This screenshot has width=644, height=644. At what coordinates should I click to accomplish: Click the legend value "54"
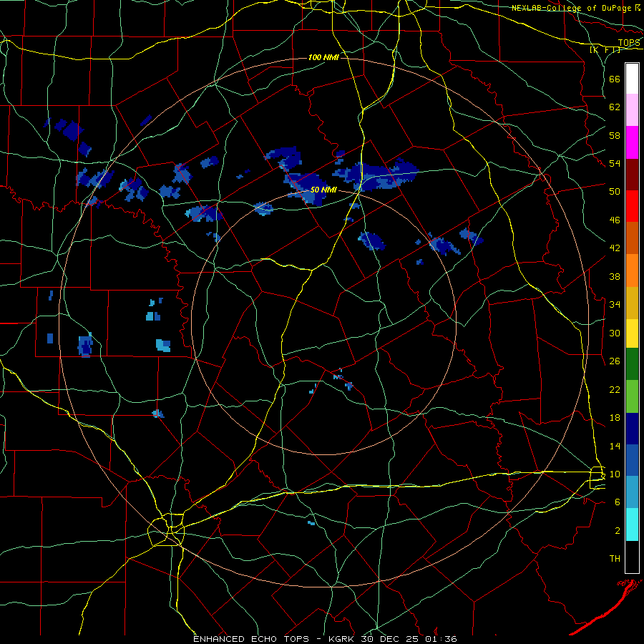615,163
